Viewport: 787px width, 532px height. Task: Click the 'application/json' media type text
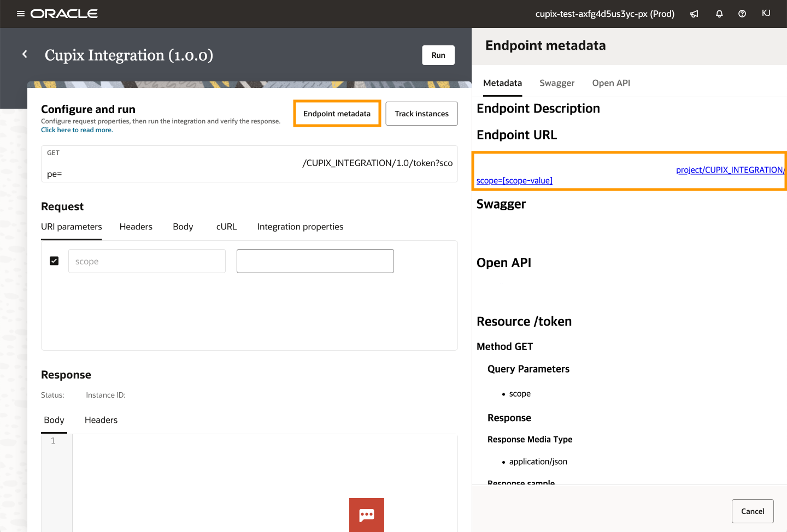click(x=538, y=462)
